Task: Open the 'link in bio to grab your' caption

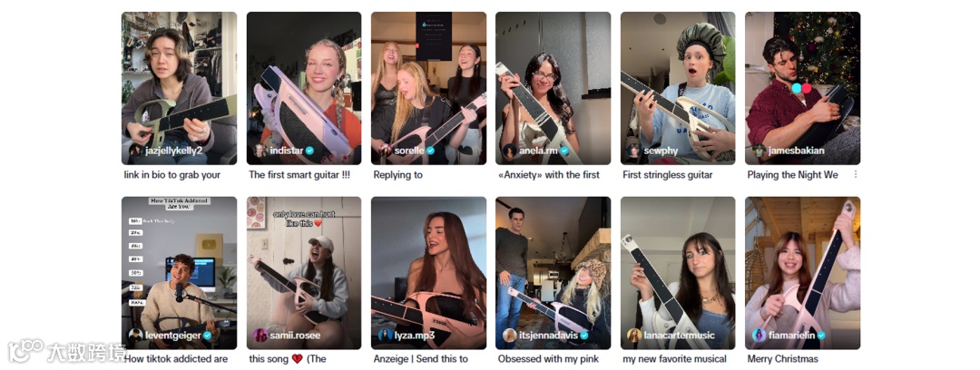Action: 172,175
